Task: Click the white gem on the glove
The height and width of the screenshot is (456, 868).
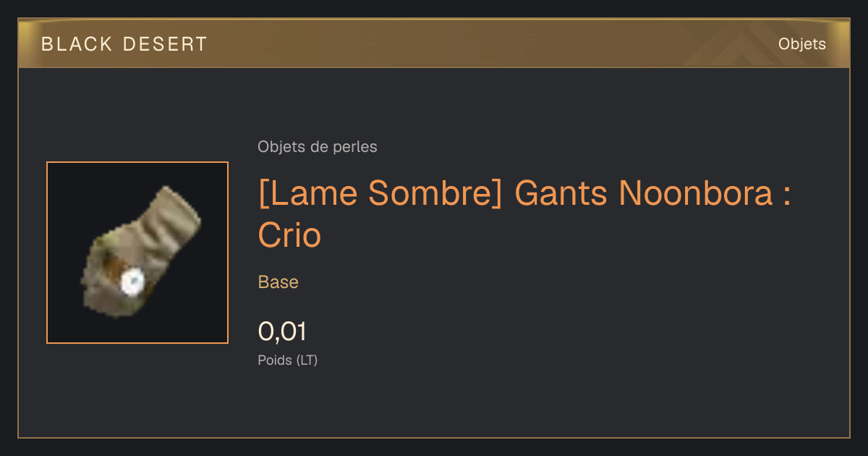Action: [132, 283]
